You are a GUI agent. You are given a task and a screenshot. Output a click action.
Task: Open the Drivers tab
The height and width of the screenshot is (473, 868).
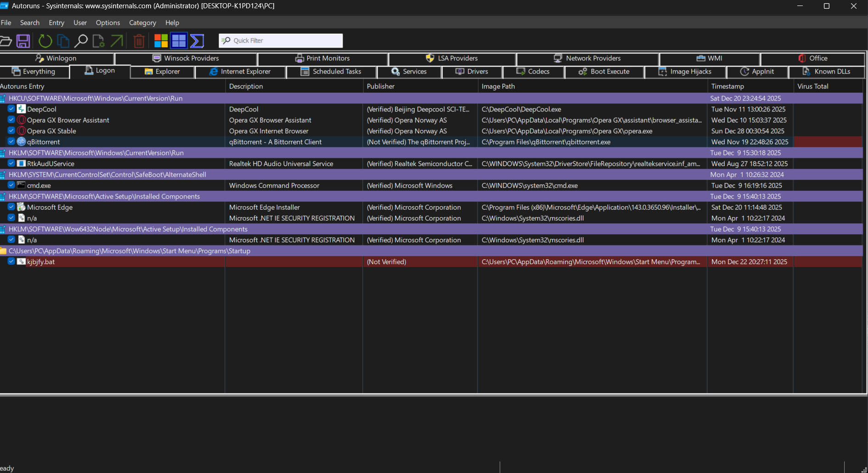(472, 72)
